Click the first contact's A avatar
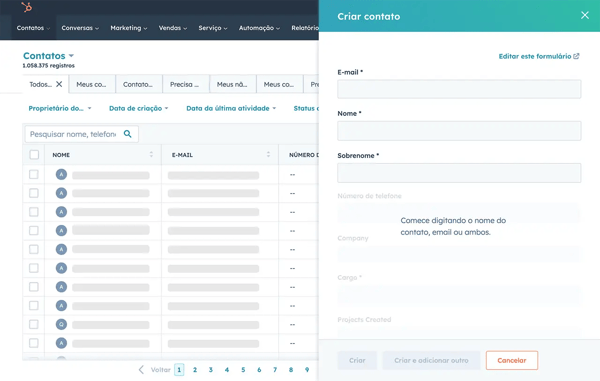 click(x=61, y=174)
